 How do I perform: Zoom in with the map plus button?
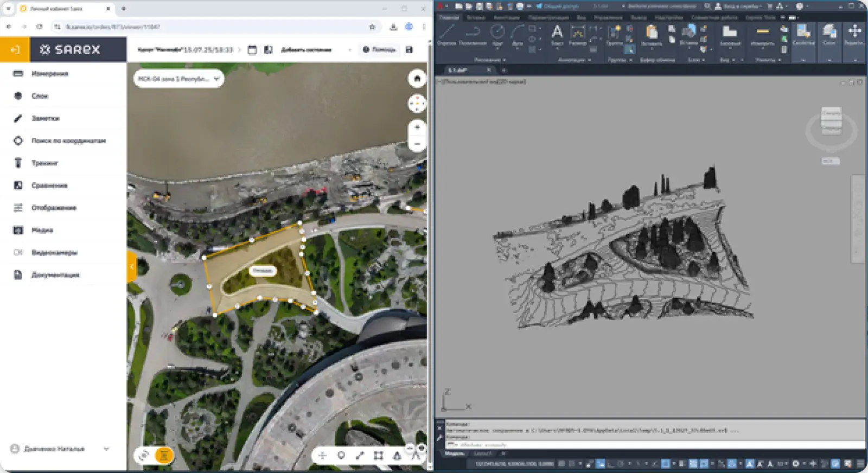pyautogui.click(x=417, y=127)
